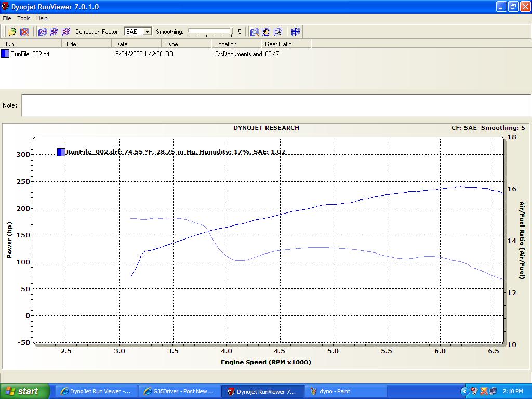Click the remove run red X icon
This screenshot has height=399, width=532.
click(x=24, y=32)
